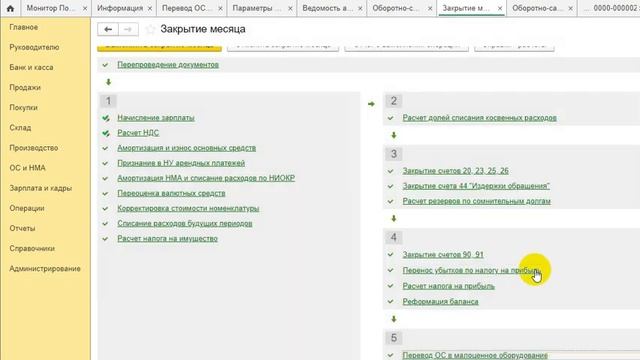This screenshot has width=640, height=360.
Task: Click checkmark beside Закрытие счетов 90, 91
Action: (391, 255)
